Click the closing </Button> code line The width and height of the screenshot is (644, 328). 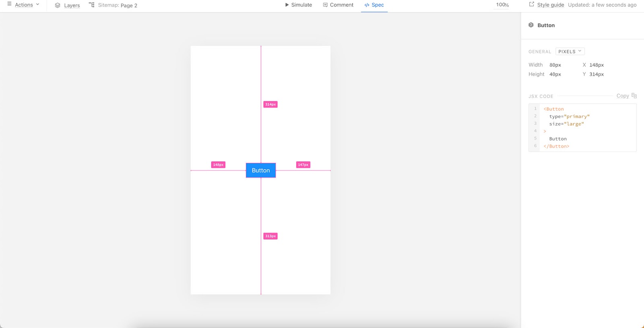click(556, 146)
